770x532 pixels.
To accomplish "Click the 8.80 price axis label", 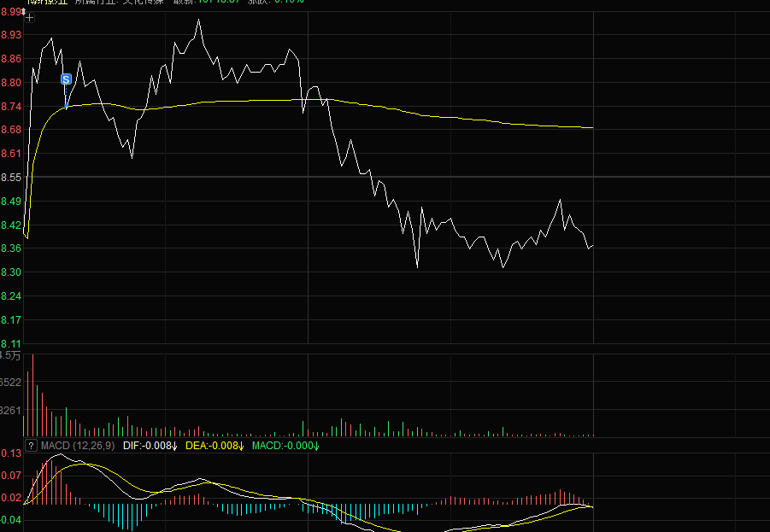I will [11, 83].
